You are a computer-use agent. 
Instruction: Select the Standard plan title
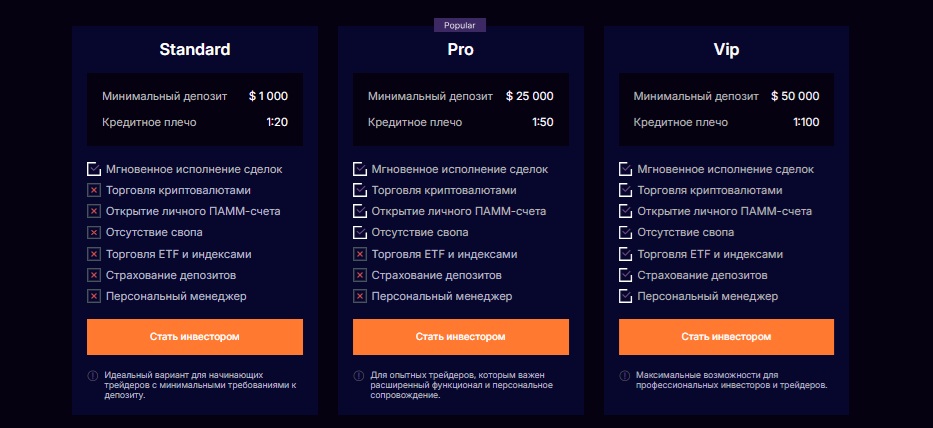point(195,49)
